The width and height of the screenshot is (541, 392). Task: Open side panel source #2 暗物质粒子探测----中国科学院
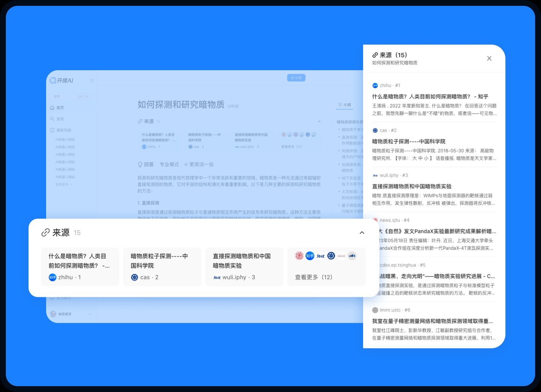(x=409, y=142)
